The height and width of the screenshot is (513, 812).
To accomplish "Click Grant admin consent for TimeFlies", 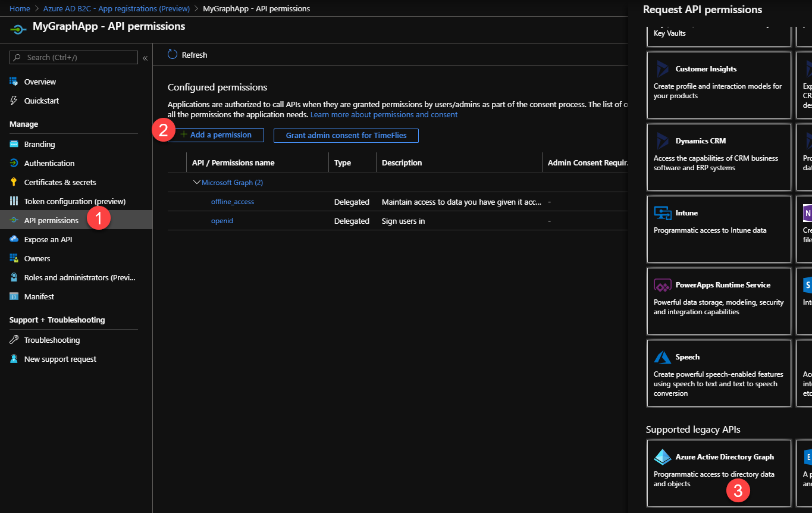I will 346,136.
